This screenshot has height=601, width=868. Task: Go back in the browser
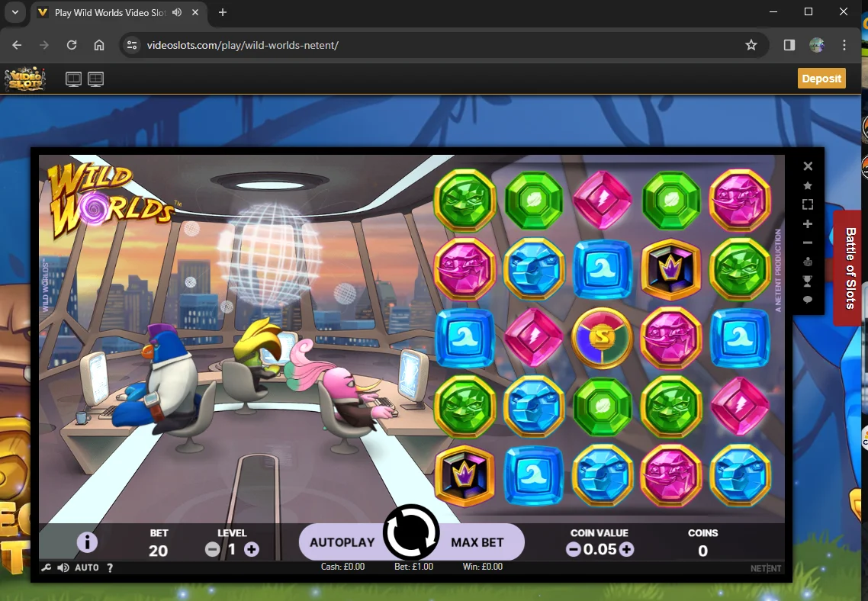click(x=17, y=45)
